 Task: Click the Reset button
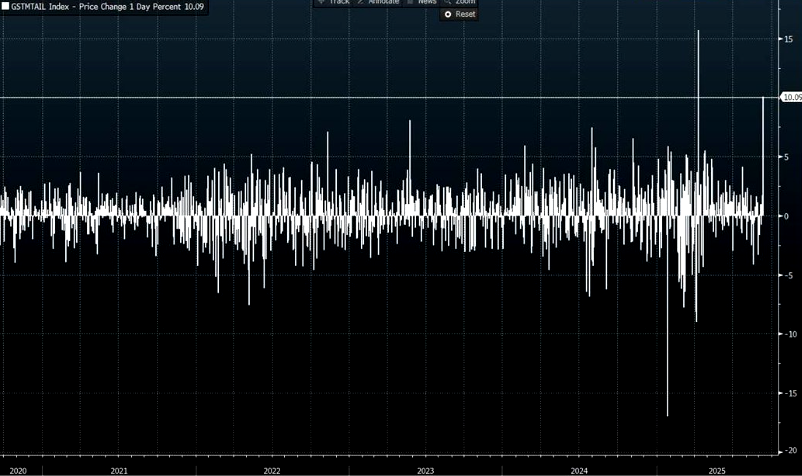click(460, 14)
